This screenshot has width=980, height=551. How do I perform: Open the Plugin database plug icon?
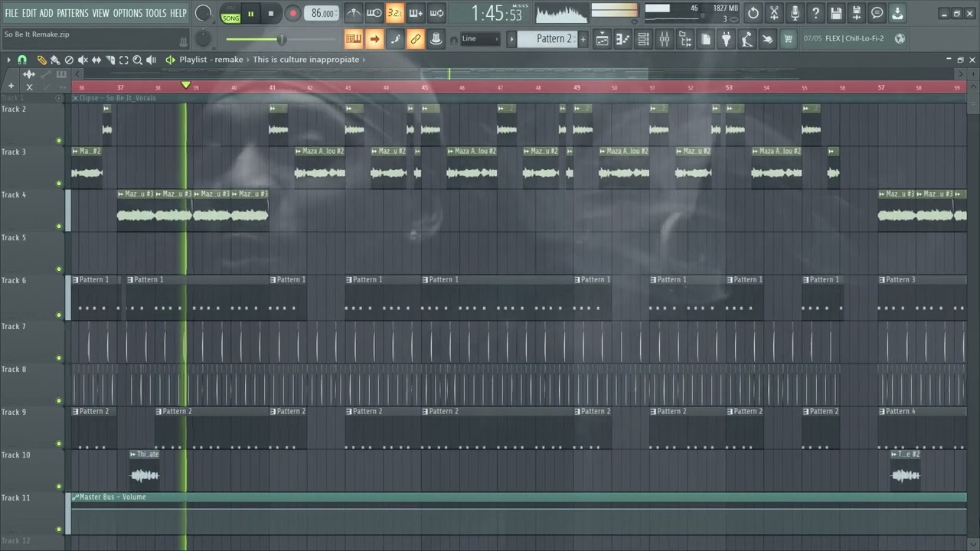click(x=727, y=39)
